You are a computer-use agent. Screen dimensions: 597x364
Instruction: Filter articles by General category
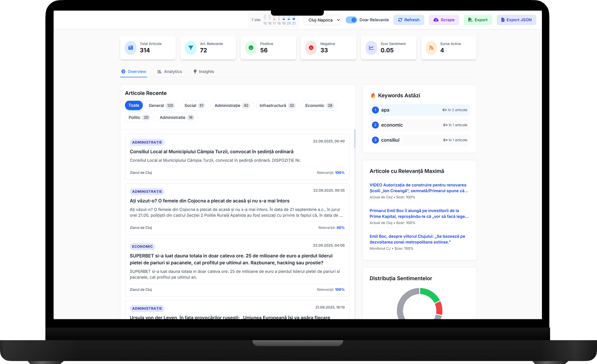pyautogui.click(x=162, y=105)
